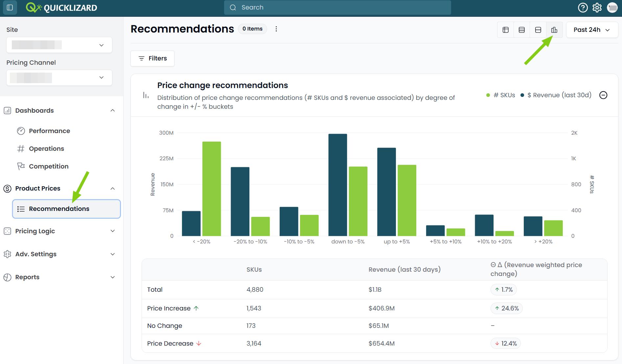Screen dimensions: 622x364
Task: Click the user profile avatar
Action: (612, 8)
